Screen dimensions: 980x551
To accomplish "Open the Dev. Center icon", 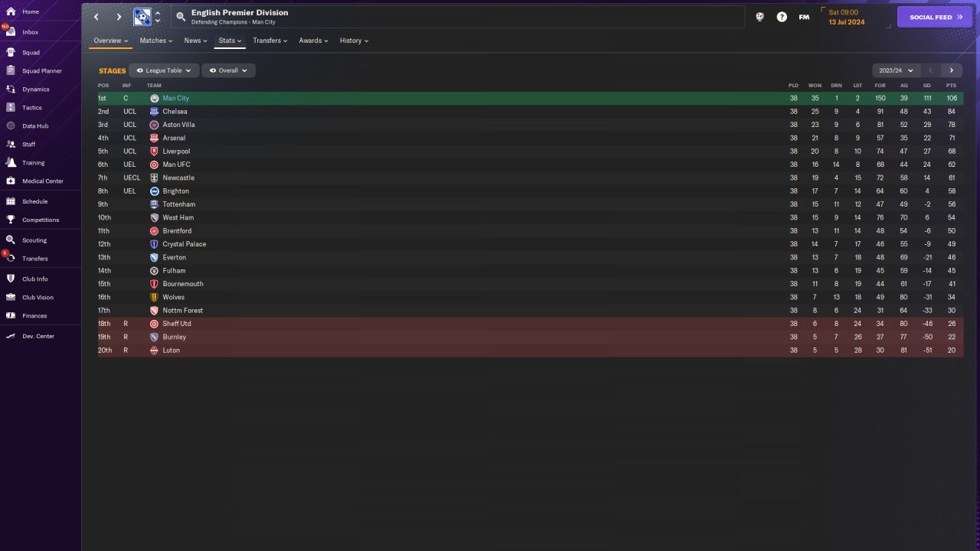I will [x=11, y=337].
